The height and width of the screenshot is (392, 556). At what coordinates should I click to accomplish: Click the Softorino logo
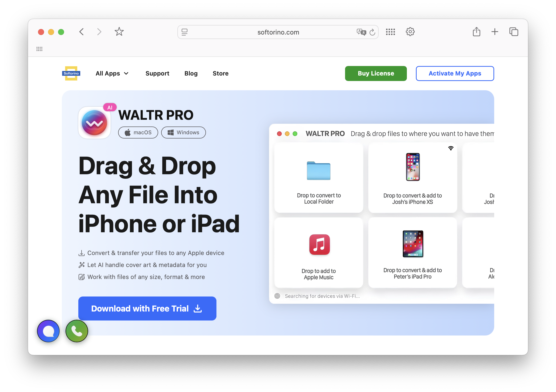71,73
